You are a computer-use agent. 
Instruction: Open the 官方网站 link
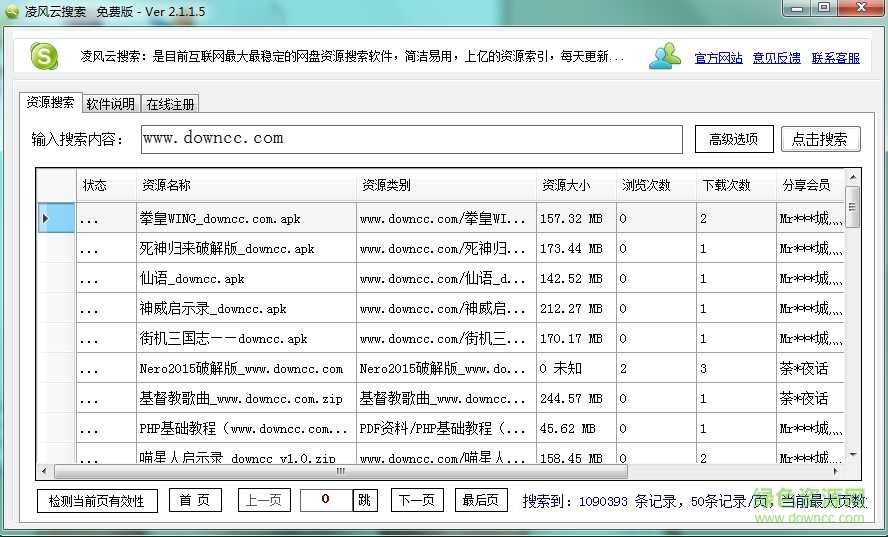(x=718, y=58)
